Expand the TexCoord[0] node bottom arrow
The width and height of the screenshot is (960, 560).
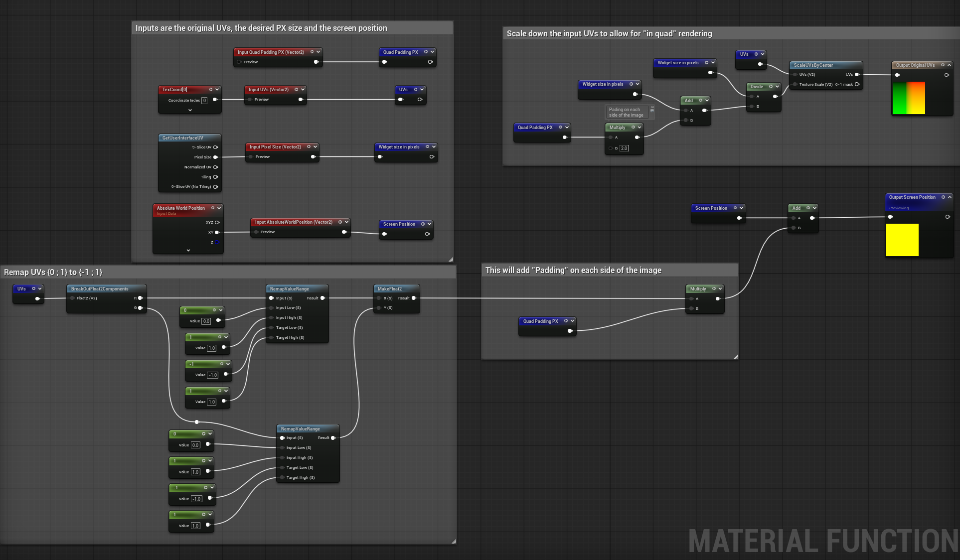click(x=190, y=110)
